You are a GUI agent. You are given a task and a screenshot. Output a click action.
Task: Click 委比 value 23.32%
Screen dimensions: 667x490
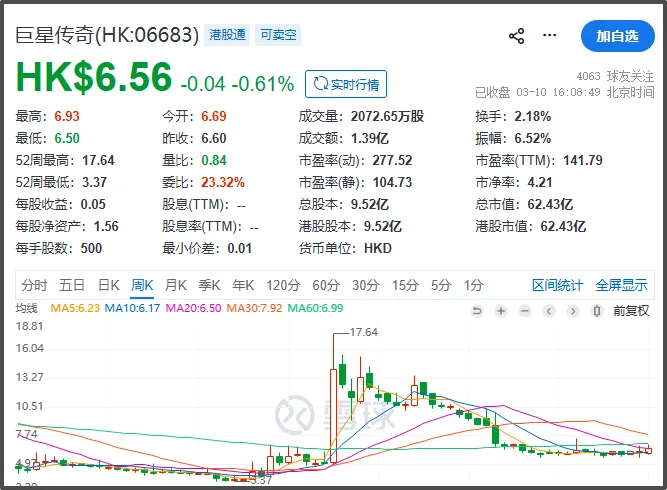tap(223, 182)
